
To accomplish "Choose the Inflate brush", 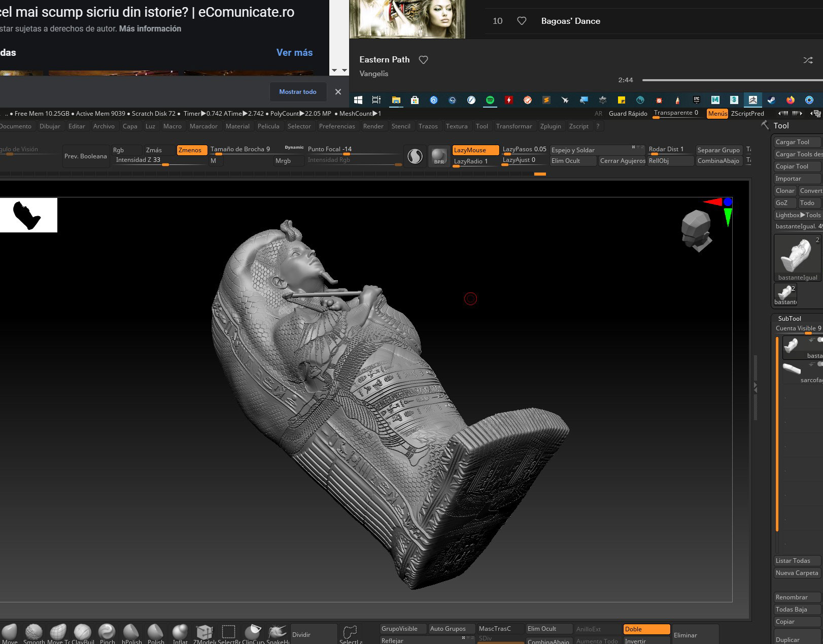I will (180, 632).
